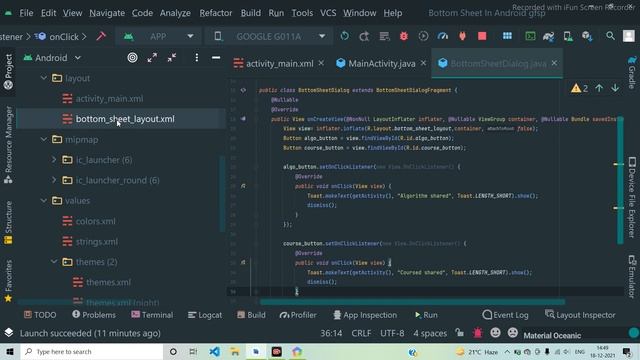Toggle the Favorites side tab
Viewport: 640px width, 360px height.
[x=8, y=281]
